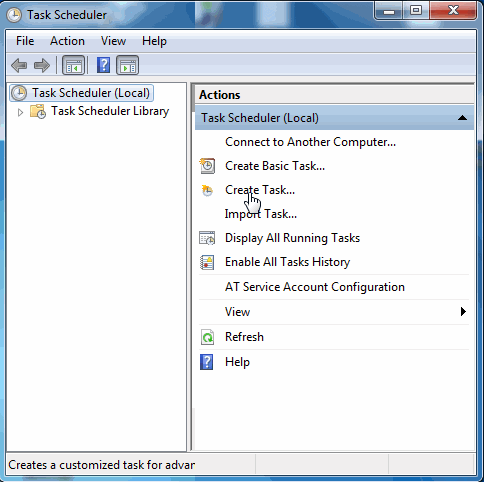Minimize the Task Scheduler window
This screenshot has height=482, width=484.
pos(389,11)
